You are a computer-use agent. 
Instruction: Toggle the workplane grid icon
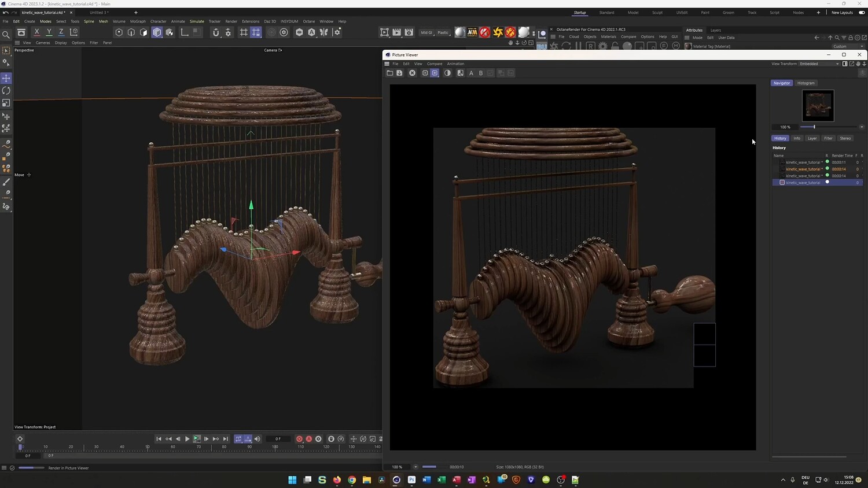tap(244, 32)
